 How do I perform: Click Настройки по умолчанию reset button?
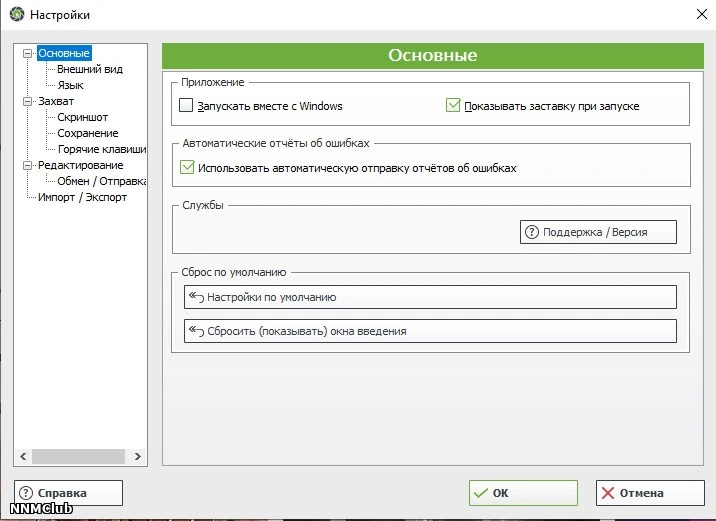(x=430, y=297)
